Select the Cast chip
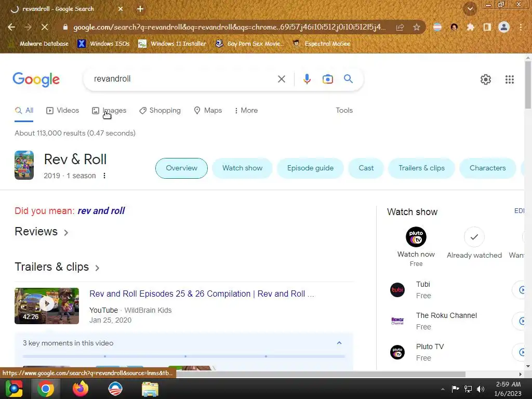Screen dimensions: 532x399 pos(366,168)
